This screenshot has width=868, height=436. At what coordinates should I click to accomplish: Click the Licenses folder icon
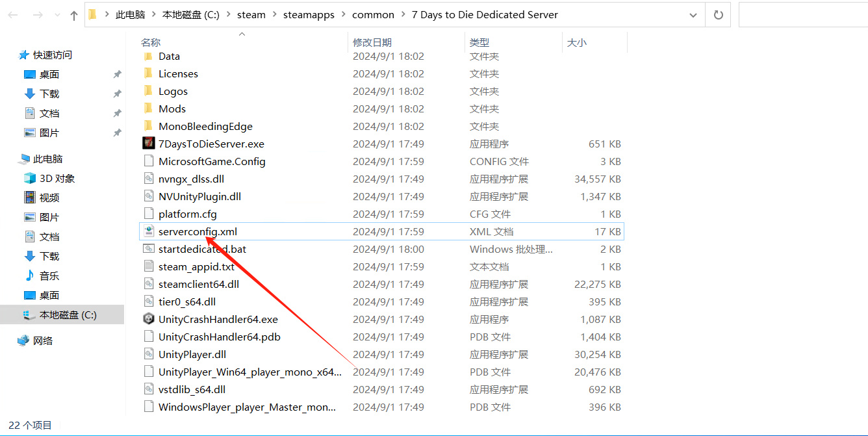pos(149,73)
